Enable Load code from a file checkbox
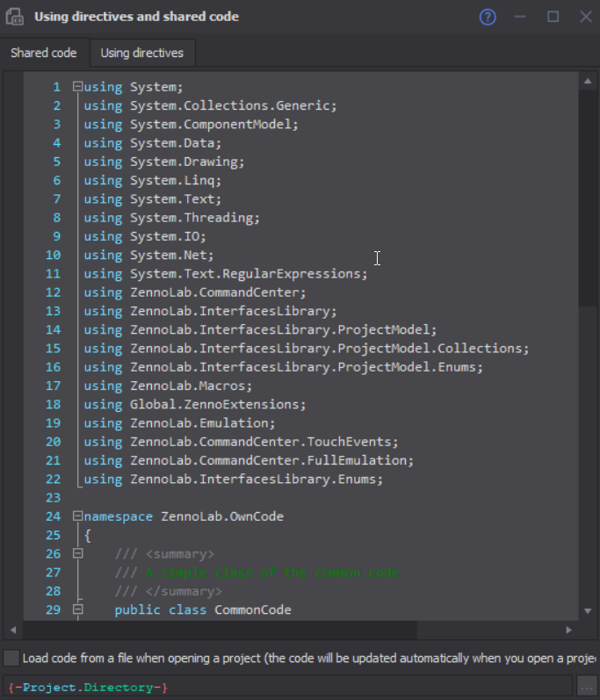 coord(11,658)
